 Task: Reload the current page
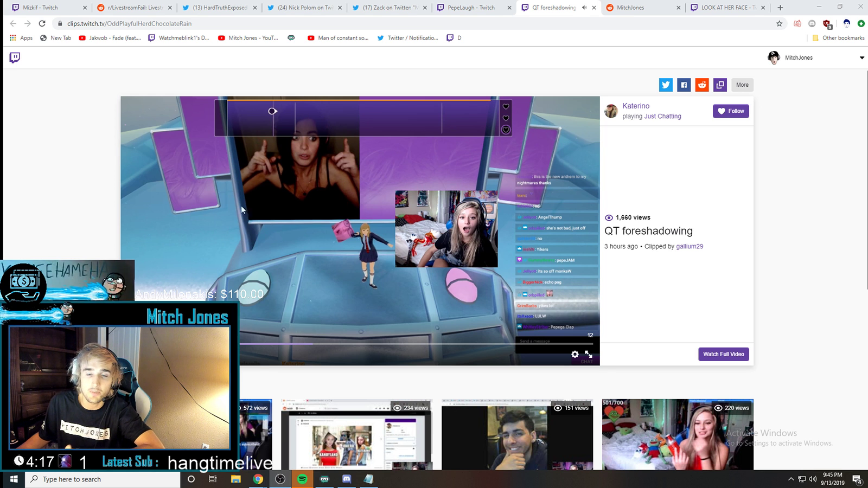click(42, 23)
